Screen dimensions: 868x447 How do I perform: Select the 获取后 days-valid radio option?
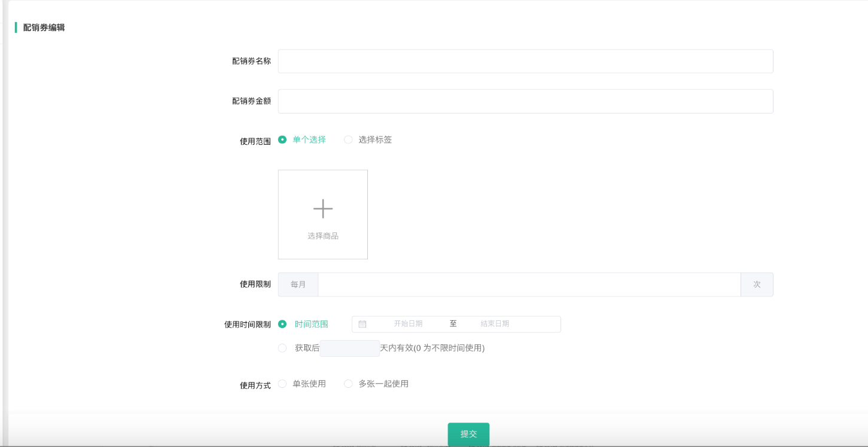tap(282, 348)
